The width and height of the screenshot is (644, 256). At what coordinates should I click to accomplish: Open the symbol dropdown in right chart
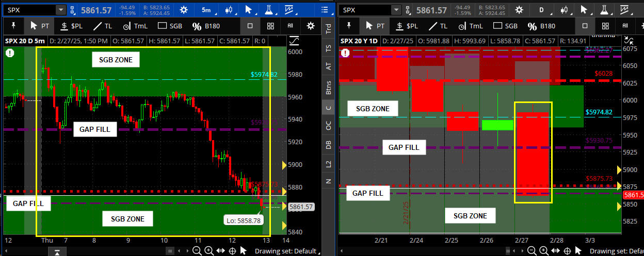coord(396,10)
